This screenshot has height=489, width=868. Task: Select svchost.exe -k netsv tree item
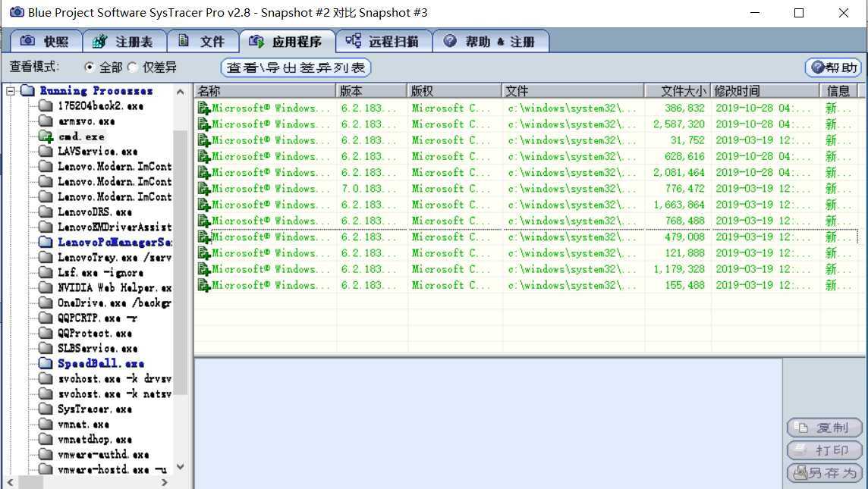(x=115, y=394)
